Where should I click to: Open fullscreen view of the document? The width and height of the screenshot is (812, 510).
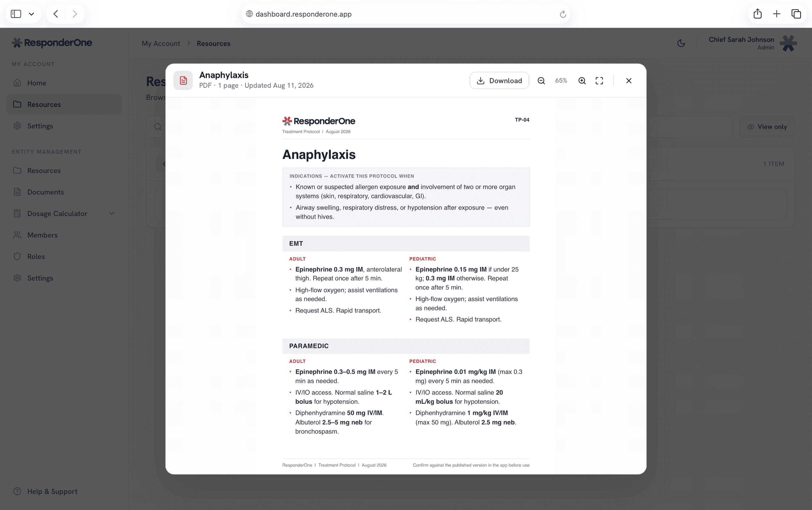(599, 81)
